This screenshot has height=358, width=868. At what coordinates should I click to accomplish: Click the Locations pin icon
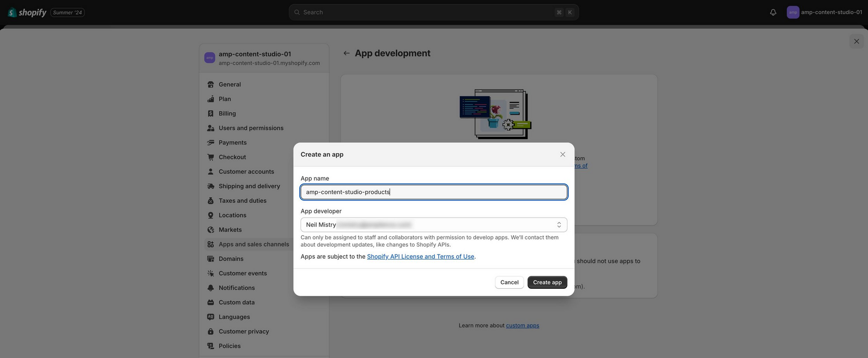click(x=211, y=215)
